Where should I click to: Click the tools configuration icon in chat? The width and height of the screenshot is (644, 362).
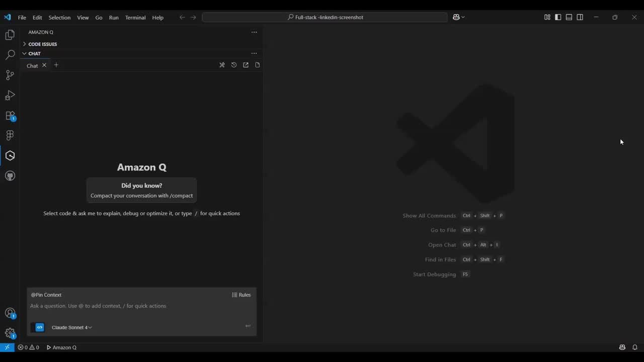[222, 65]
